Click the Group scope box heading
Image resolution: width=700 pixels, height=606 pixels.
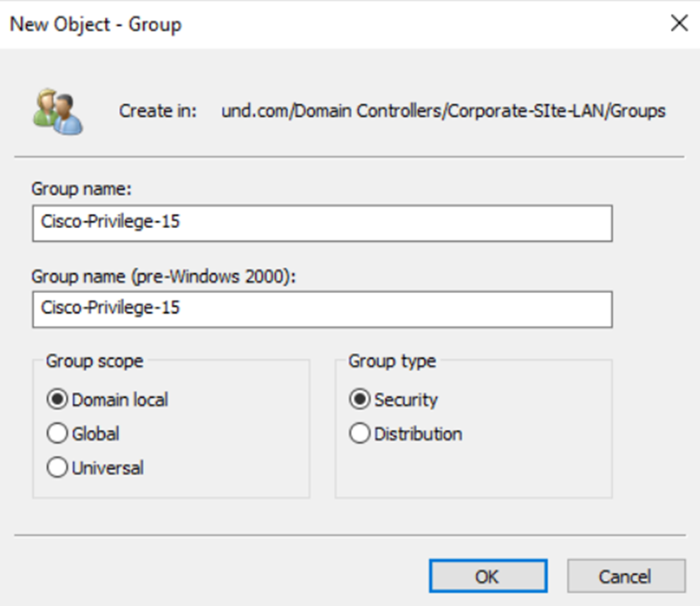click(95, 360)
